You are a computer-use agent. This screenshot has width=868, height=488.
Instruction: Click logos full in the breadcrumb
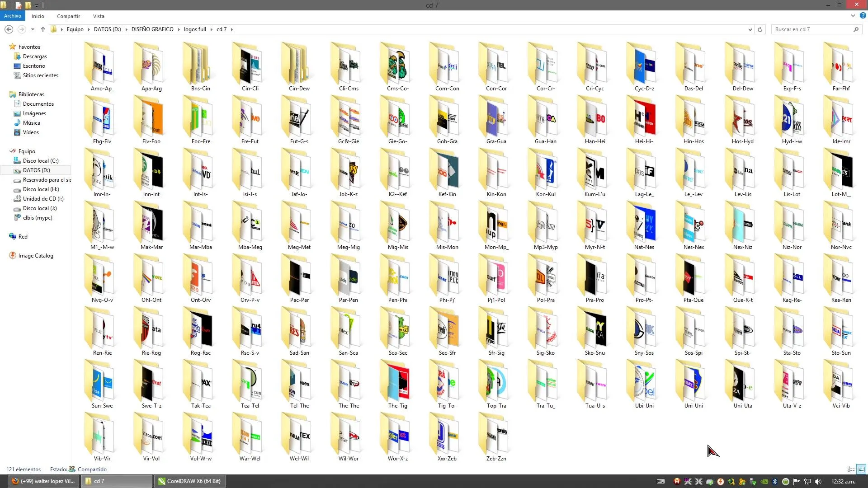click(x=195, y=29)
